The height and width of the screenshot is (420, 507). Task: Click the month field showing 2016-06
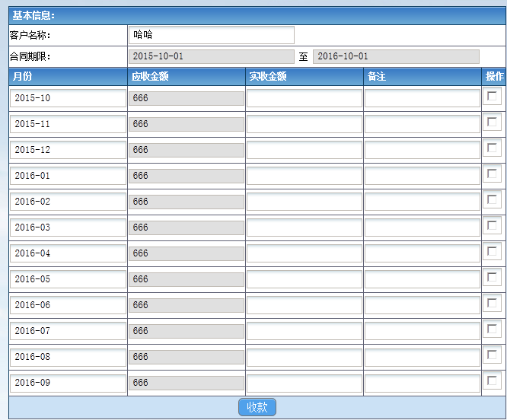click(x=68, y=305)
